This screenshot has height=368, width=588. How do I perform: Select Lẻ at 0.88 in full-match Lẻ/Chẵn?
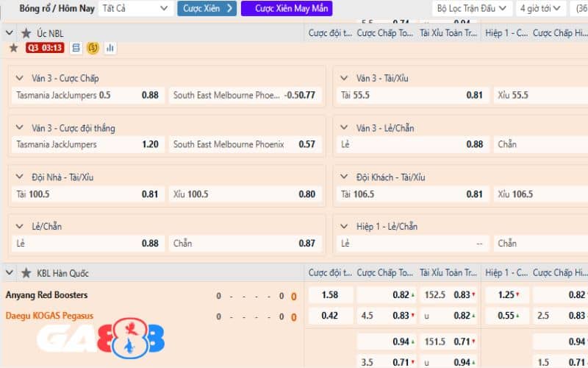pos(87,244)
